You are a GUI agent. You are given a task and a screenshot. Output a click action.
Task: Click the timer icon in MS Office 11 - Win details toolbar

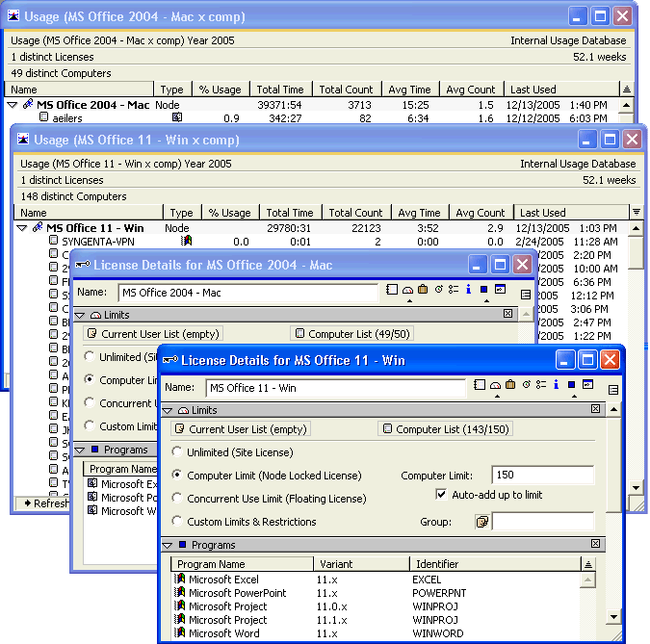coord(526,385)
